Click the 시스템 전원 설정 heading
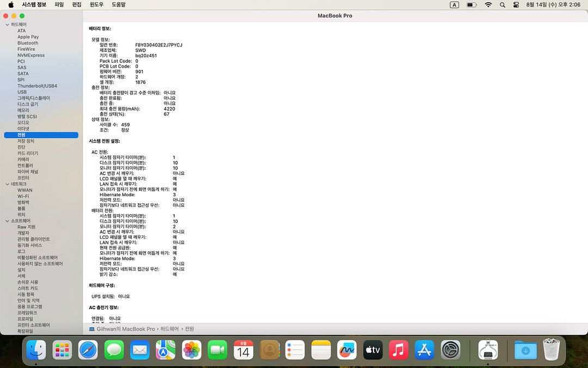This screenshot has width=588, height=368. pos(104,141)
